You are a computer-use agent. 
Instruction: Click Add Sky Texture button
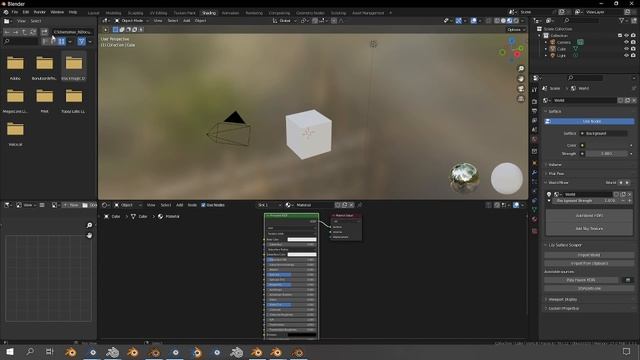tap(589, 229)
